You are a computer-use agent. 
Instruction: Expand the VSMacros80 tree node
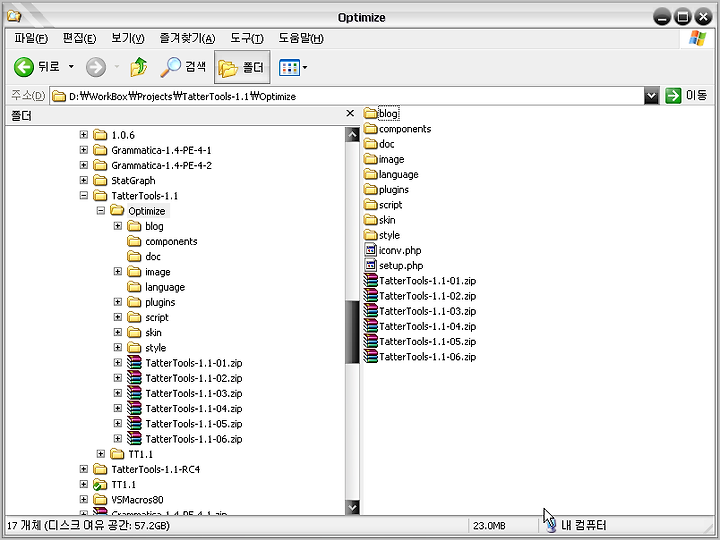pos(84,499)
